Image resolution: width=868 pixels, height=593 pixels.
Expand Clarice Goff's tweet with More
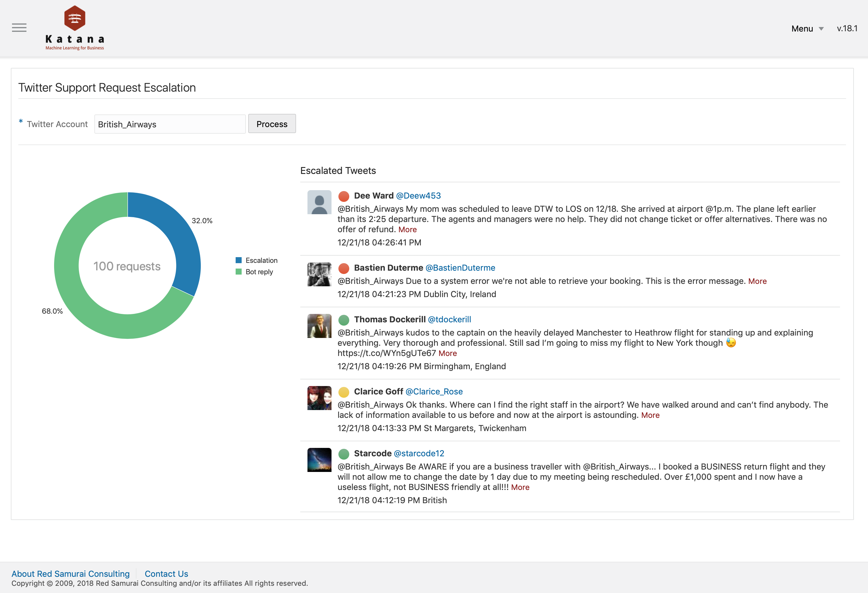[x=650, y=415]
